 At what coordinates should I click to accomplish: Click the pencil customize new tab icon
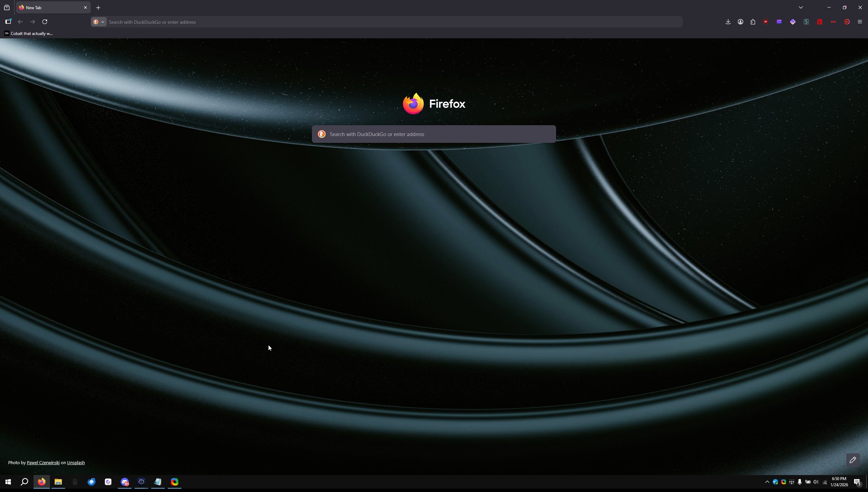click(x=853, y=460)
